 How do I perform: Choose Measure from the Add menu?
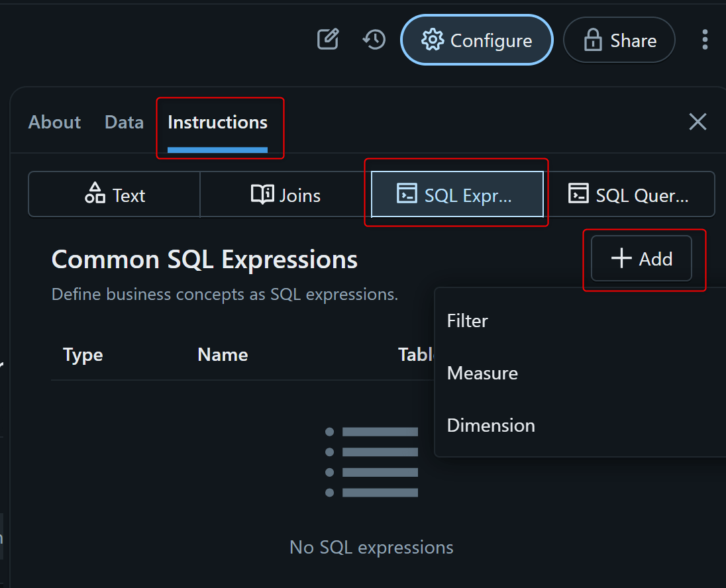click(482, 373)
